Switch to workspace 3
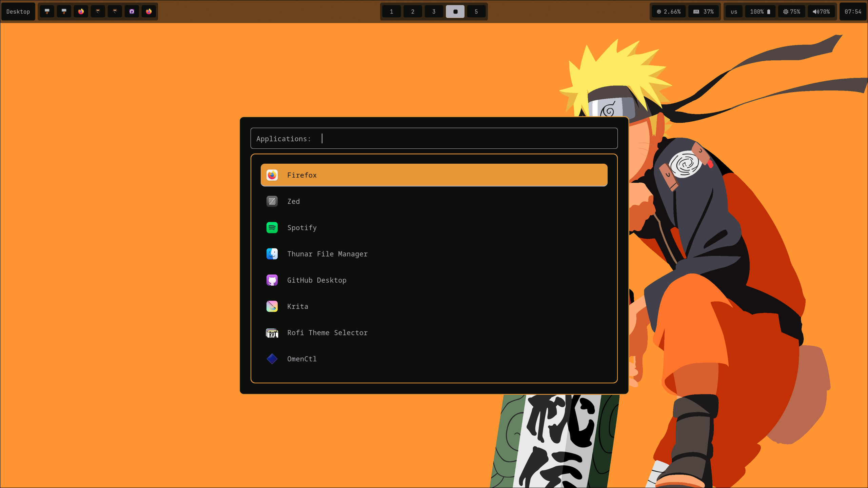 [434, 12]
